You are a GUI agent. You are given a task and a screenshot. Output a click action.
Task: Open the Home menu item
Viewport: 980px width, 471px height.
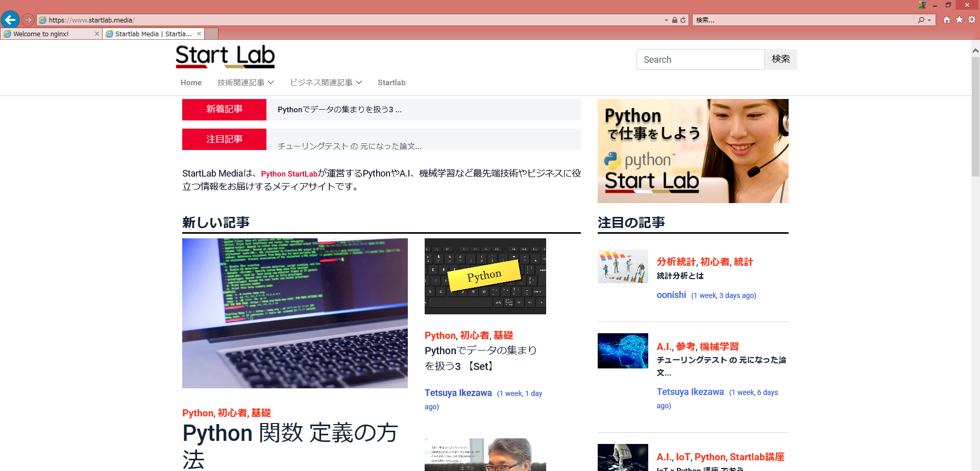191,83
